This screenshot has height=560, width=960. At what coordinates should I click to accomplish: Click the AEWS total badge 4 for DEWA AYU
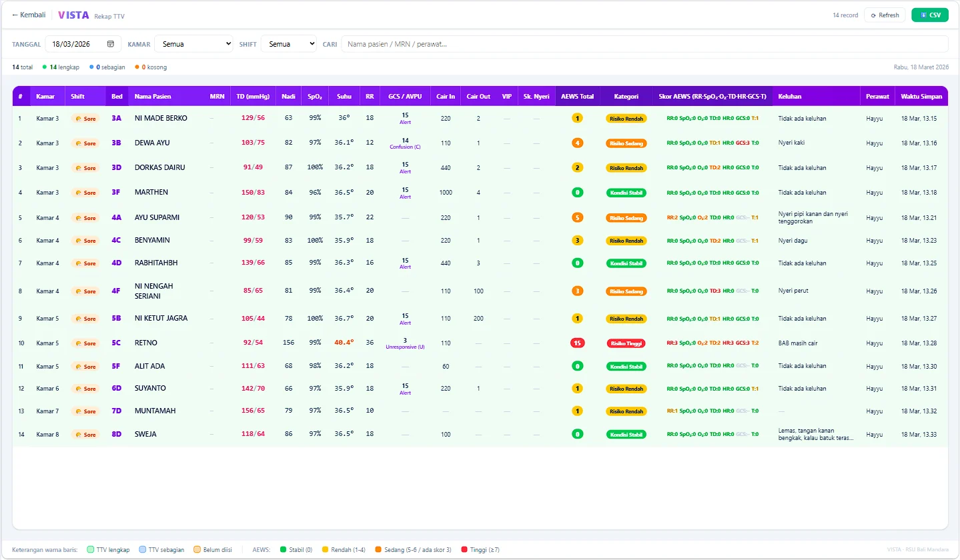577,143
